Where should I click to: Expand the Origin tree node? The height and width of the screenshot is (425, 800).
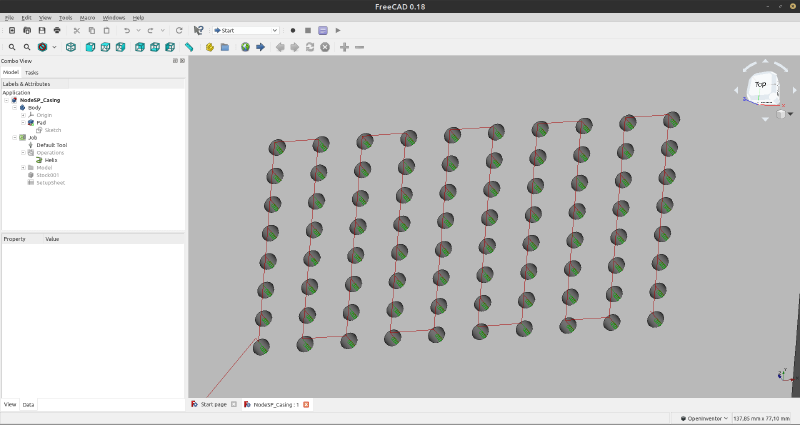click(x=23, y=115)
